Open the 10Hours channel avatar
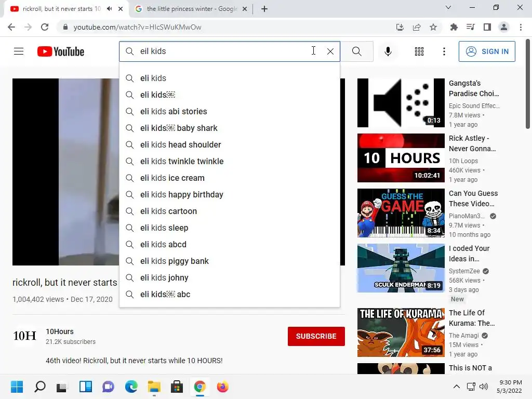 coord(24,336)
